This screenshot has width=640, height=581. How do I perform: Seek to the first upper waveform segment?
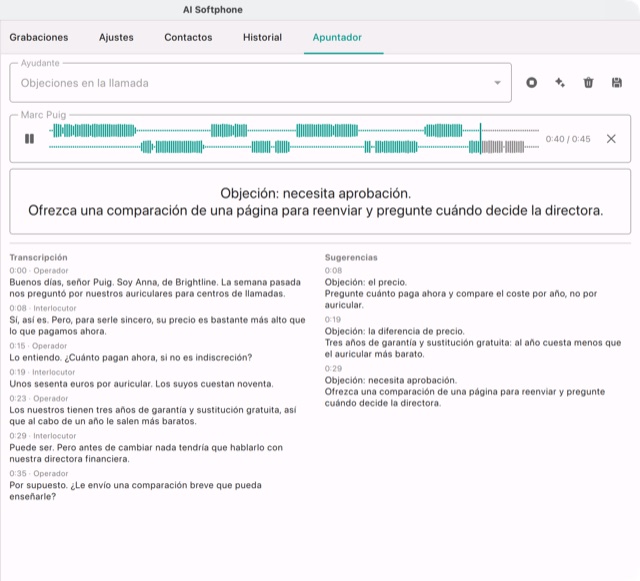click(x=94, y=131)
